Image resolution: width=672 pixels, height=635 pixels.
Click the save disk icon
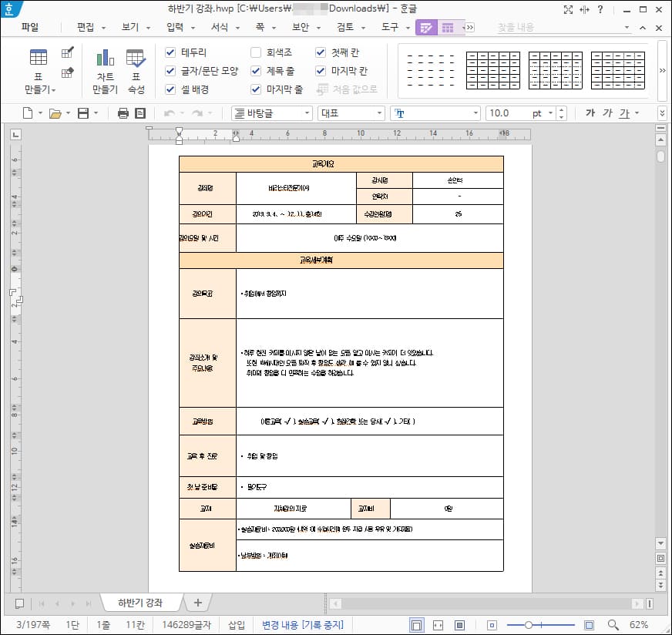click(x=83, y=113)
